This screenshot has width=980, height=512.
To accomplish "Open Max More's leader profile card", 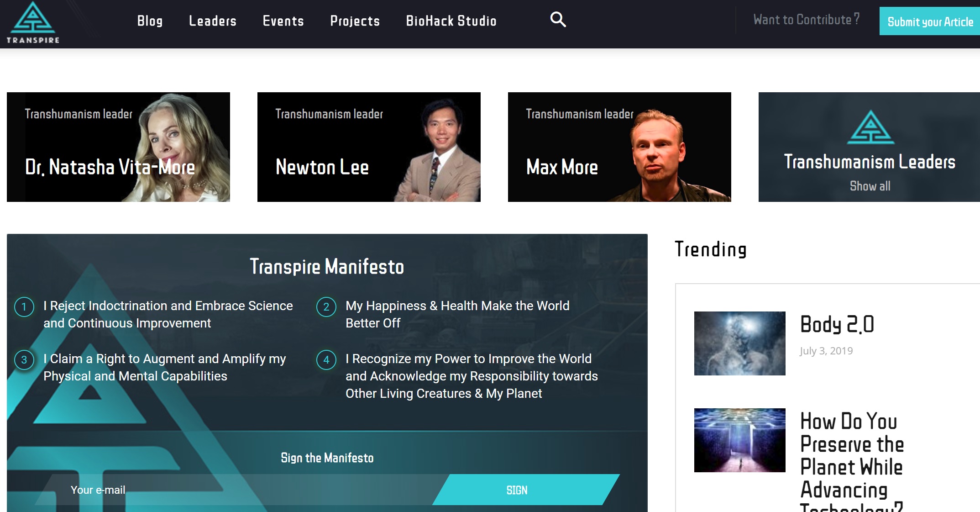I will tap(619, 147).
